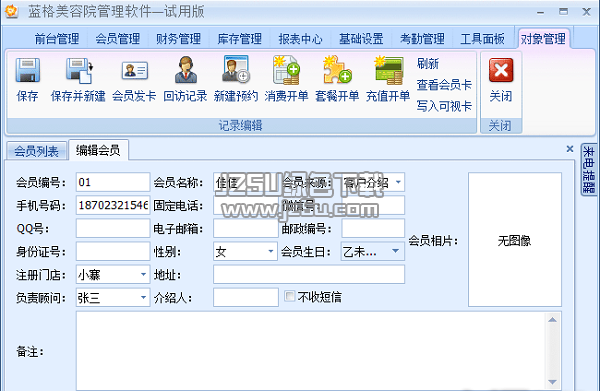This screenshot has height=391, width=601.
Task: Click the 手机号码 input field
Action: pyautogui.click(x=113, y=205)
